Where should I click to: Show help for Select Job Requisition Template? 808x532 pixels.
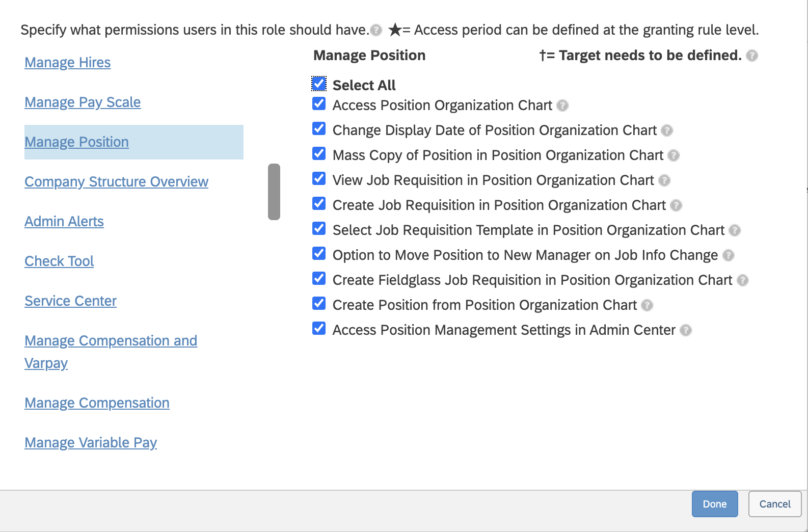pos(734,230)
